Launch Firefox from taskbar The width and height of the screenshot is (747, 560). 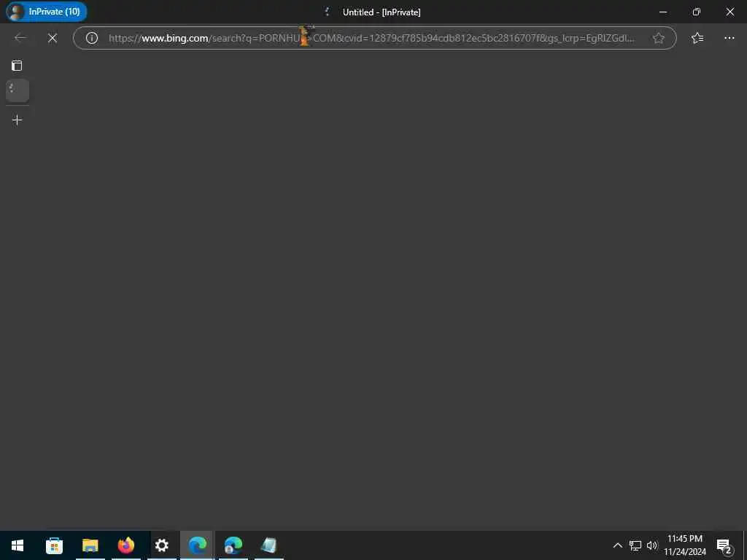126,545
